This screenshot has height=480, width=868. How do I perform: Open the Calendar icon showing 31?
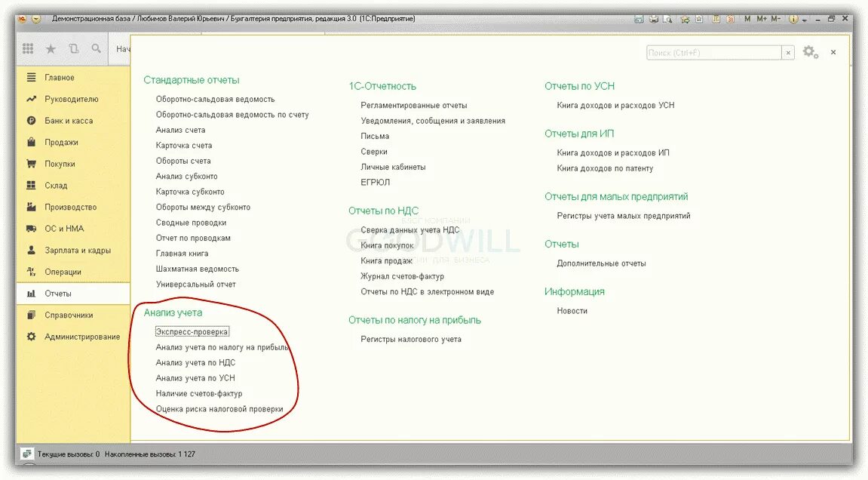(731, 19)
